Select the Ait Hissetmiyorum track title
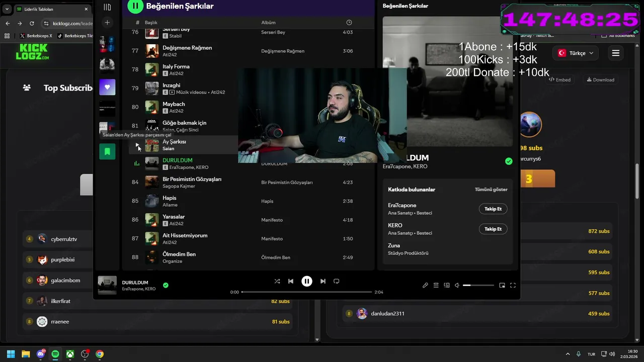The image size is (644, 362). click(x=185, y=235)
